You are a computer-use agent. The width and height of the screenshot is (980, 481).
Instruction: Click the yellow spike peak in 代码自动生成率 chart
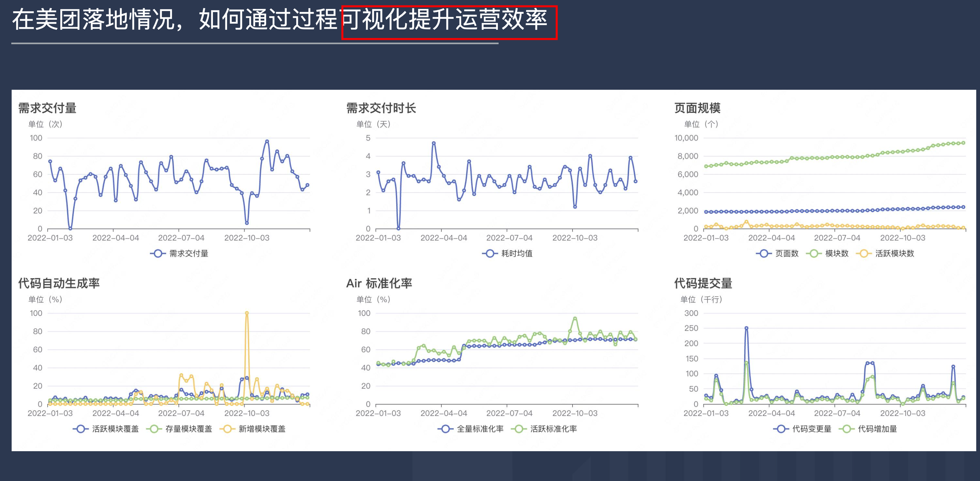pyautogui.click(x=247, y=313)
